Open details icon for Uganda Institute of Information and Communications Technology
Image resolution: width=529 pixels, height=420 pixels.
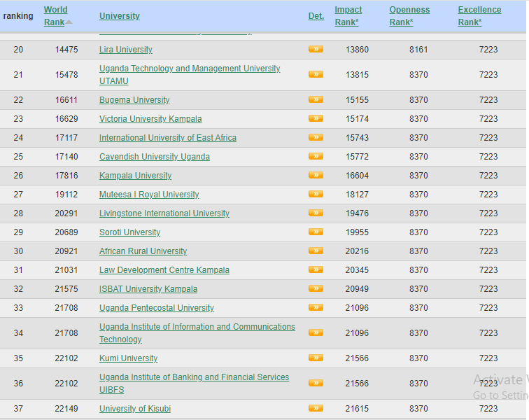316,333
